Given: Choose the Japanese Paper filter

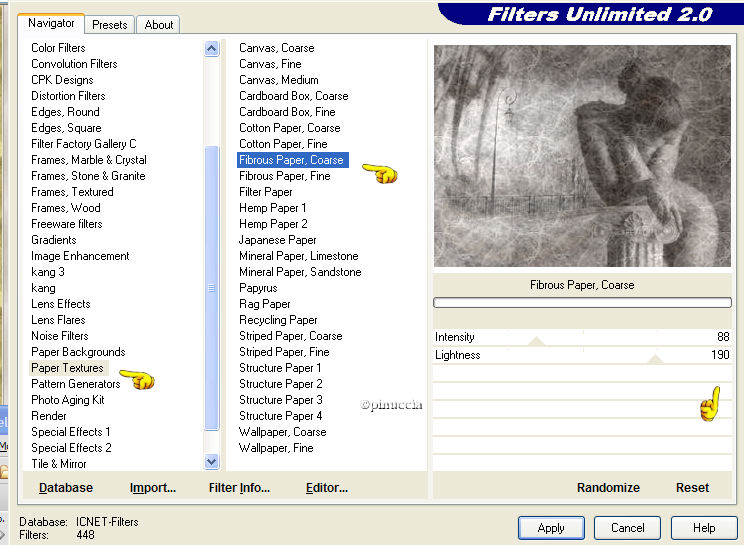Looking at the screenshot, I should coord(278,240).
